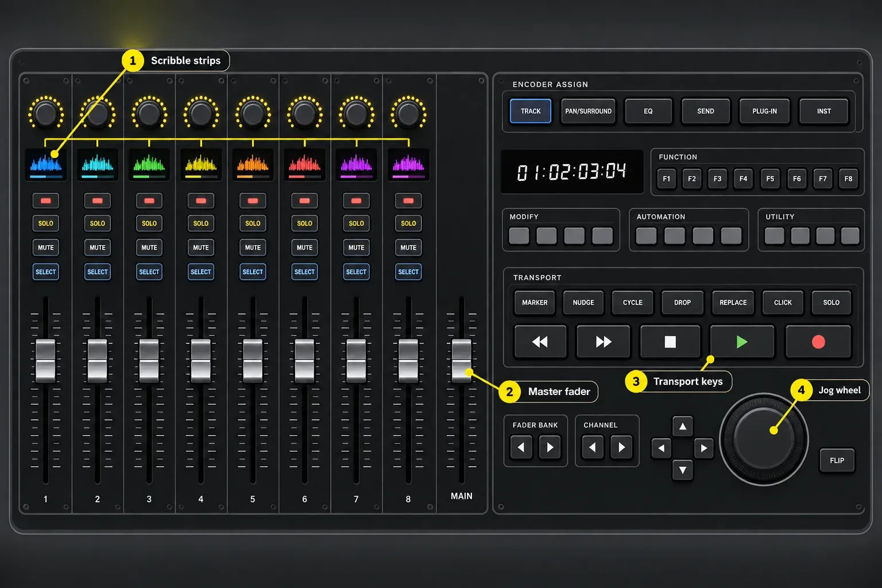Choose INST encoder assign mode
Viewport: 882px width, 588px height.
[x=823, y=111]
